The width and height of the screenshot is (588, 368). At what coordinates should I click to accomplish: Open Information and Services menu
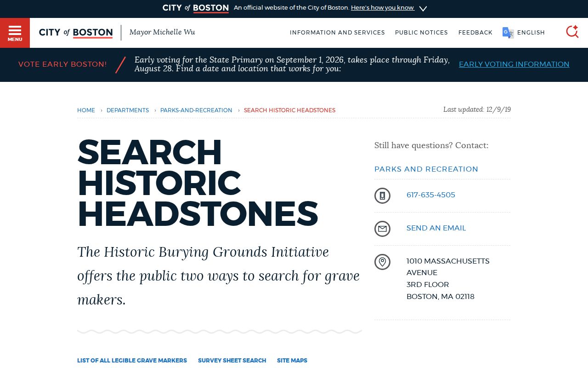coord(337,33)
